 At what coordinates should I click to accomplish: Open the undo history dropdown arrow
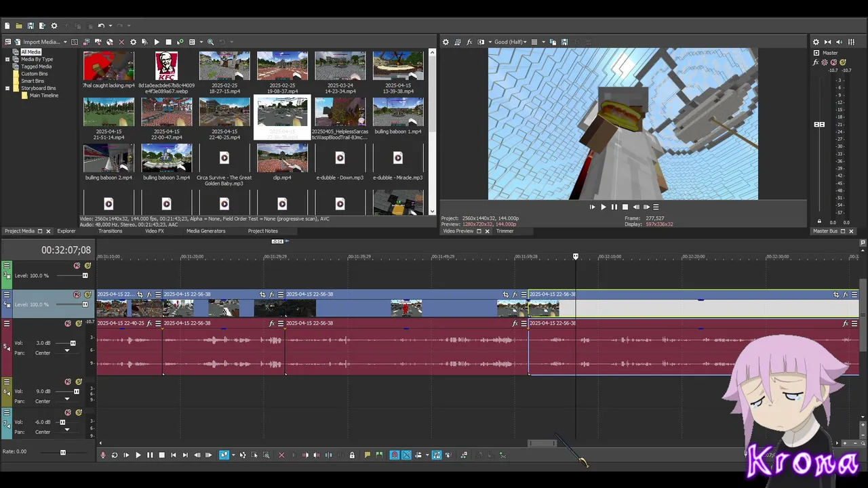tap(109, 26)
